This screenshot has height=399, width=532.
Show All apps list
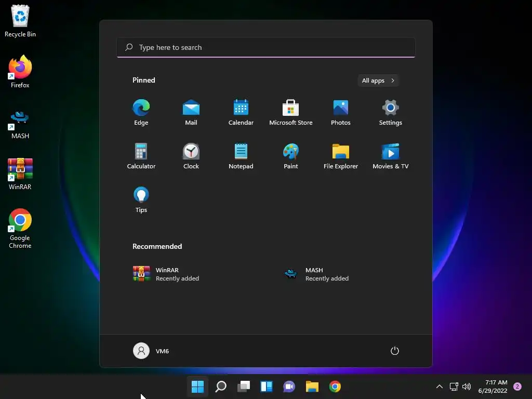click(378, 81)
